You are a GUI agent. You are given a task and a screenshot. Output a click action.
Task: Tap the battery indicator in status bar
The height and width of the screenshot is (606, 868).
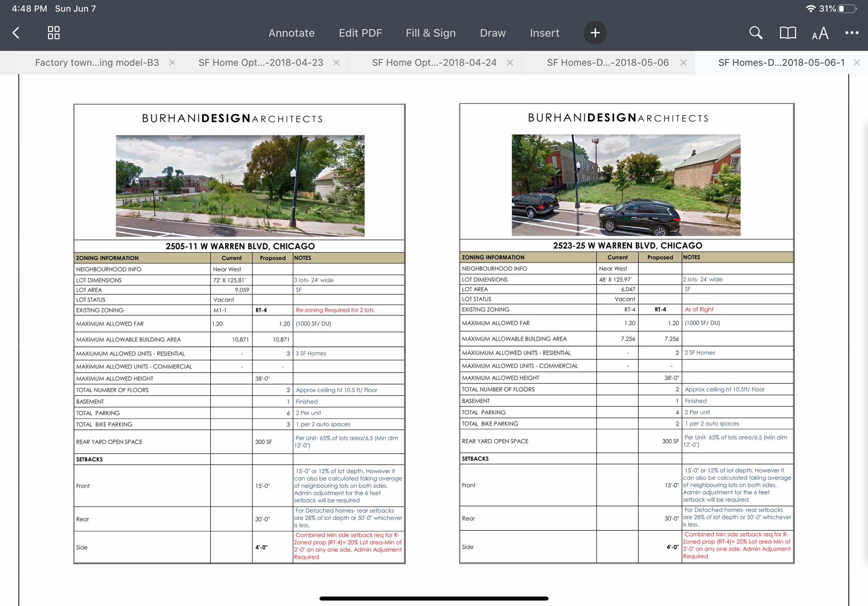[x=847, y=9]
